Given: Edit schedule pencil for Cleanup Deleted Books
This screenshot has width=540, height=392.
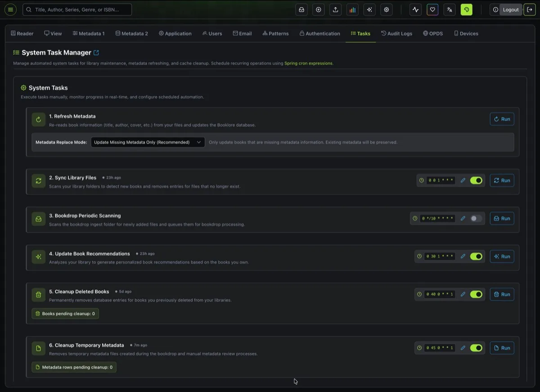Looking at the screenshot, I should tap(463, 294).
